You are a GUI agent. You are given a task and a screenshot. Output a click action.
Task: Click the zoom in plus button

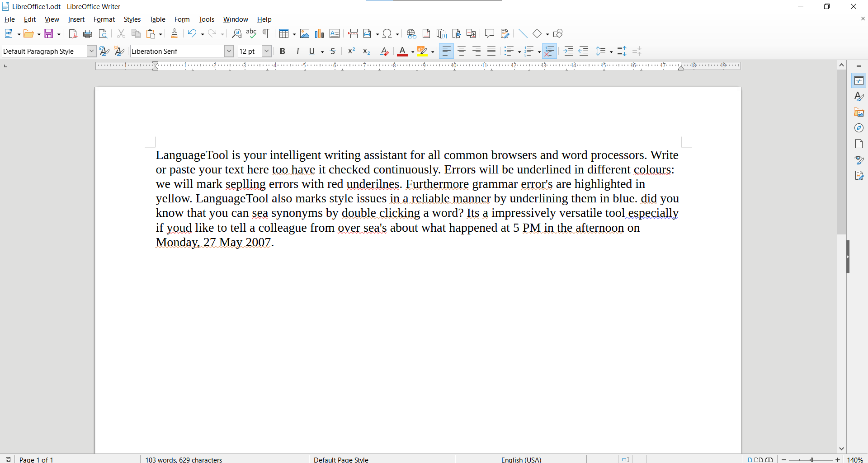pyautogui.click(x=838, y=459)
